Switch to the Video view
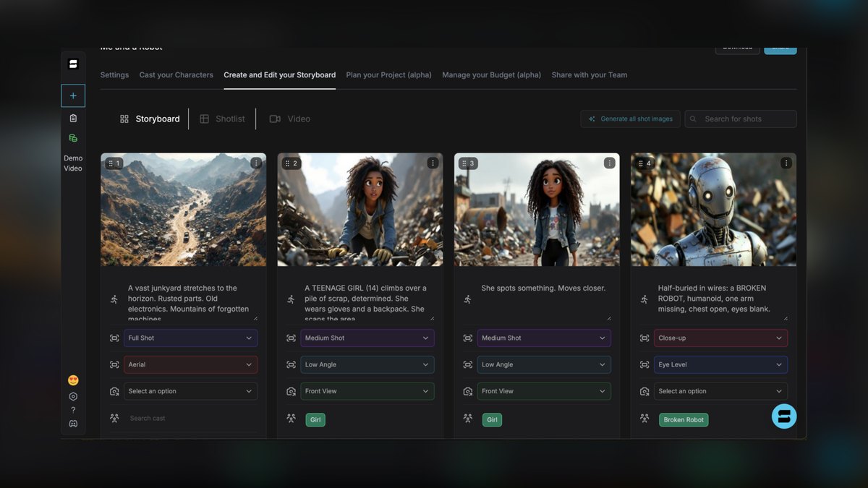Screen dimensions: 868x488 [290, 119]
